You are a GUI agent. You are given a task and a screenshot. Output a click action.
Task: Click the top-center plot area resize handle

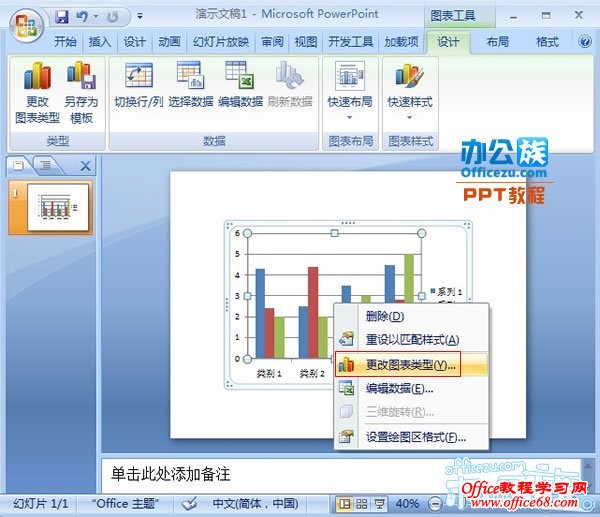[x=334, y=233]
